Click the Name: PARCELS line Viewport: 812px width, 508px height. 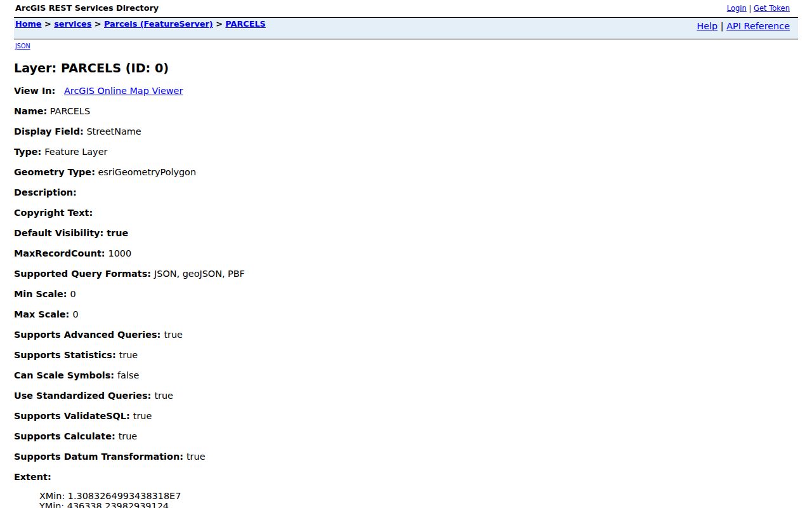(52, 111)
